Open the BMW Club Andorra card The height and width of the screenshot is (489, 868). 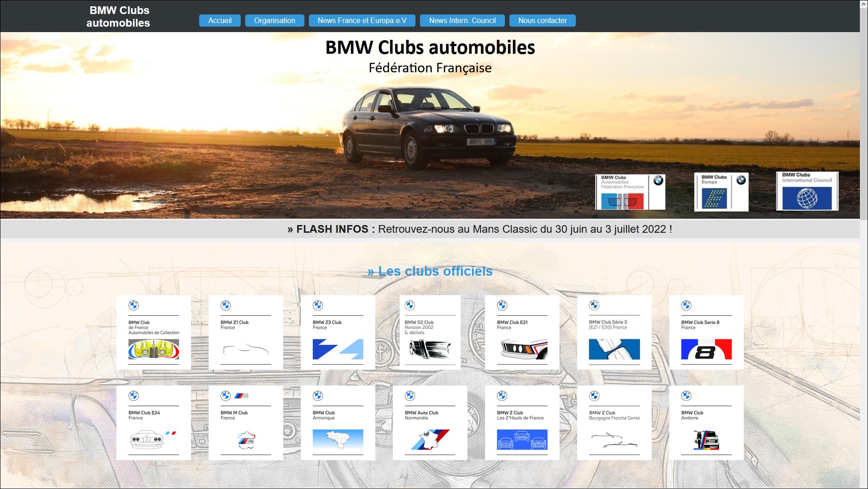(x=706, y=423)
